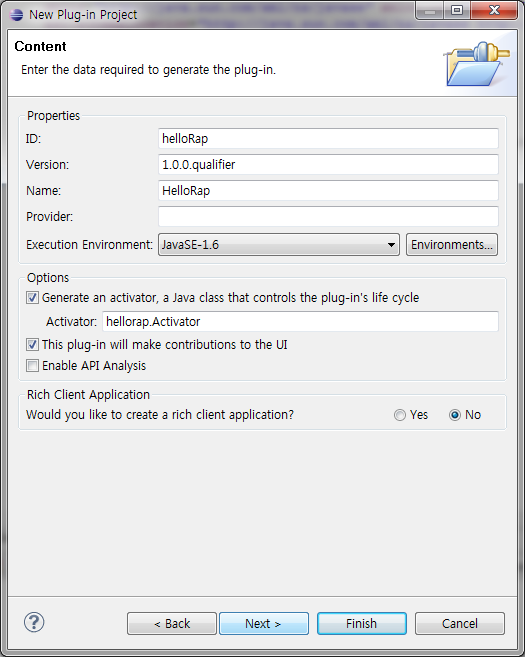Open the help question mark icon
This screenshot has width=525, height=657.
(34, 622)
